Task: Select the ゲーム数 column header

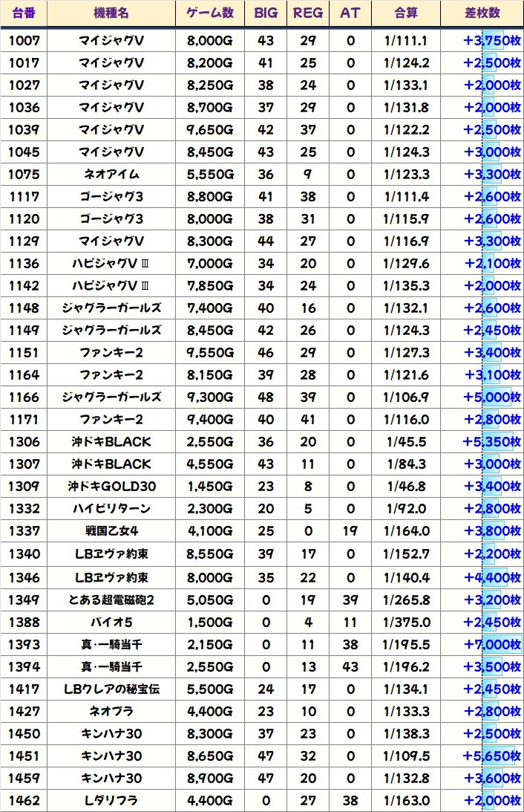Action: coord(210,13)
